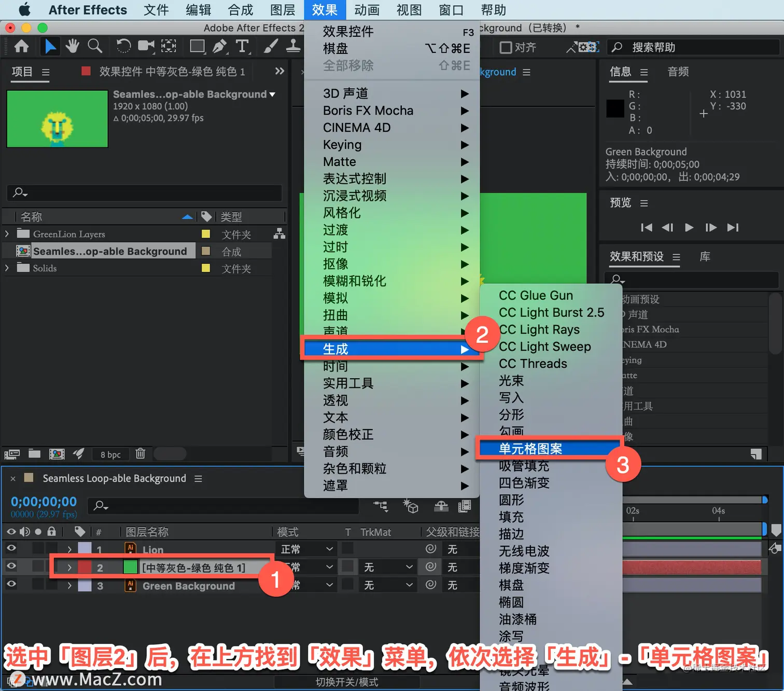784x691 pixels.
Task: Select the Pan Behind anchor tool
Action: [169, 47]
